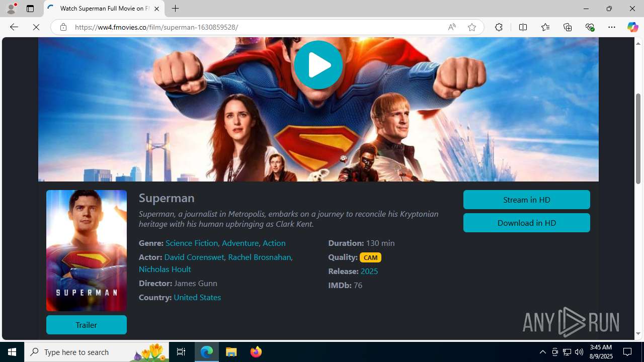Open File Explorer from taskbar

pyautogui.click(x=231, y=352)
